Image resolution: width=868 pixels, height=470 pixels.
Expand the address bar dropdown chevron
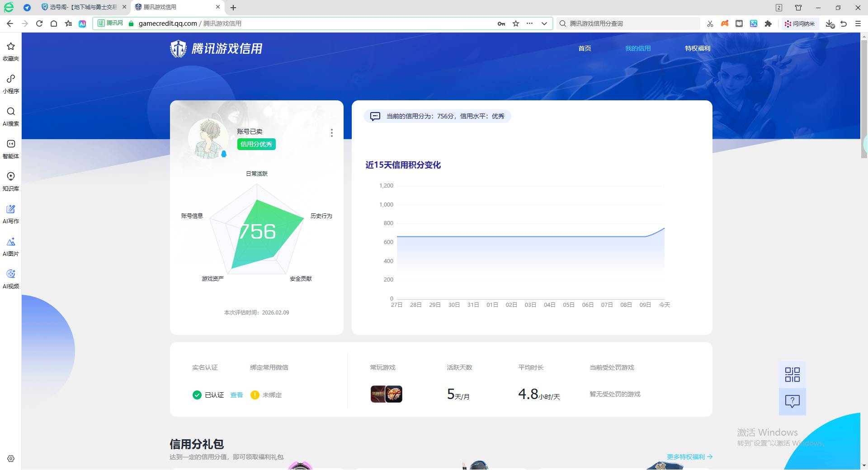coord(544,23)
